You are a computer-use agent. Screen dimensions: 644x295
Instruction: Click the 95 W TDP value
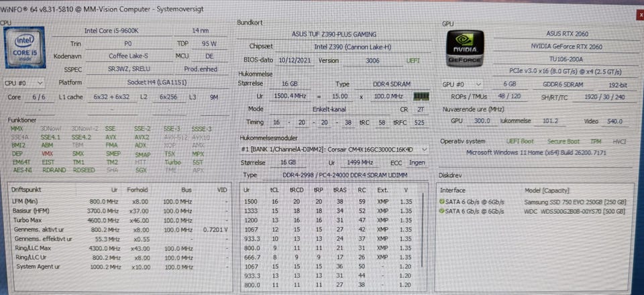tap(209, 44)
